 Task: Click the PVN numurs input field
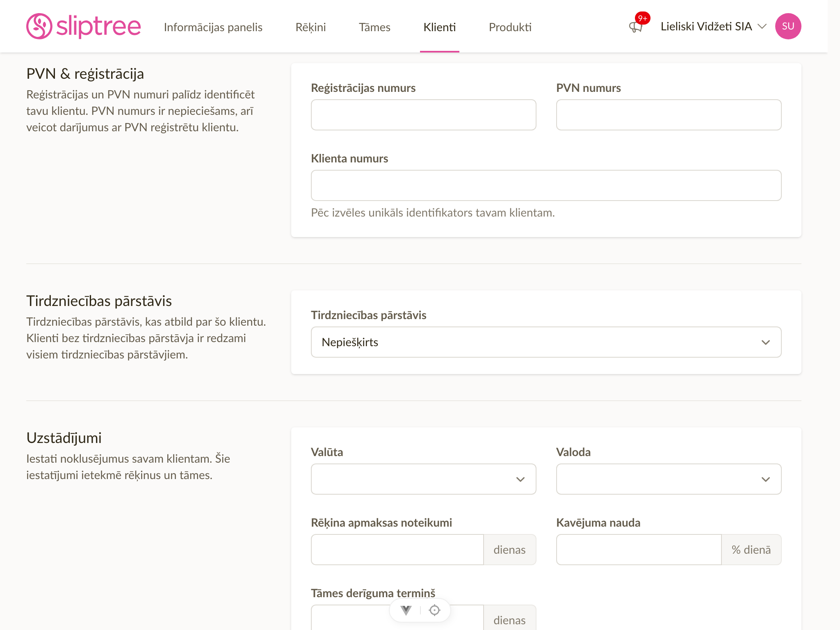[669, 115]
